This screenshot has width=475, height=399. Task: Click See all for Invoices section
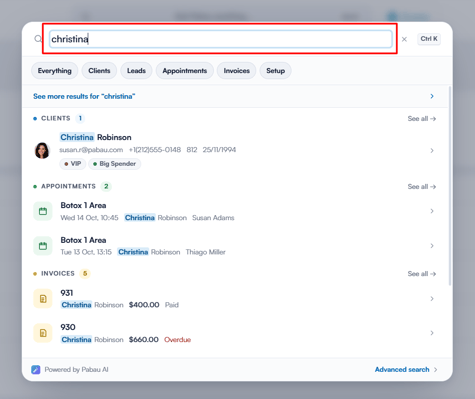point(422,274)
